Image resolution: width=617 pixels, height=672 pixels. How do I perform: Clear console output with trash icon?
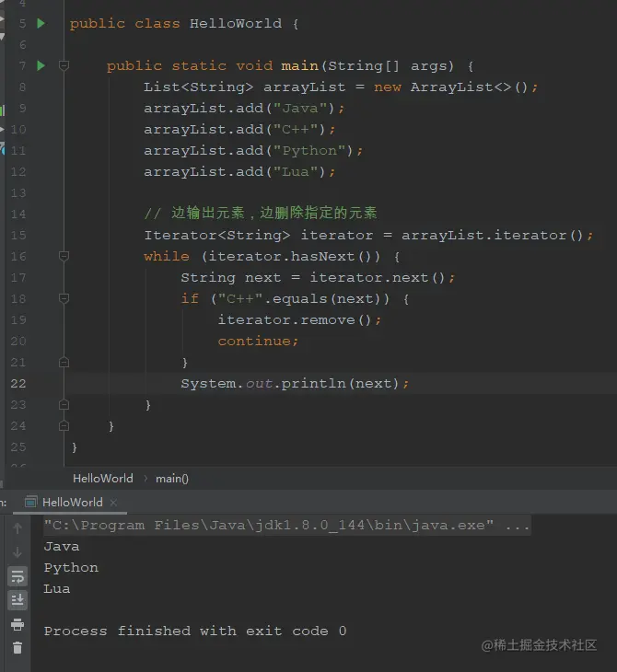pyautogui.click(x=17, y=647)
